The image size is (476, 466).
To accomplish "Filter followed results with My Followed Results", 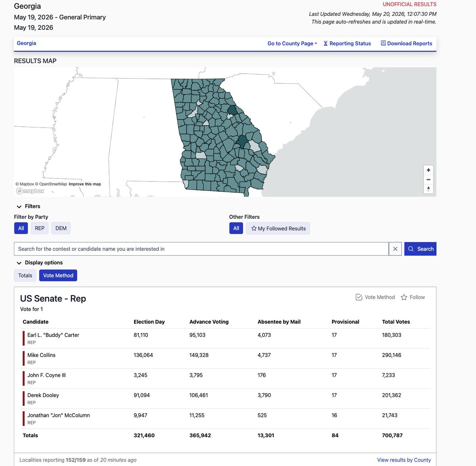I will [278, 228].
